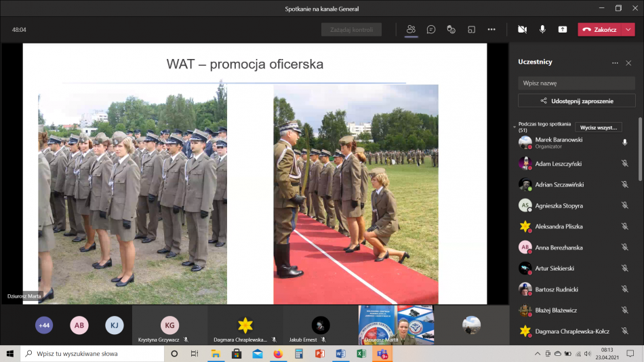Open the Windows Start menu

tap(10, 354)
